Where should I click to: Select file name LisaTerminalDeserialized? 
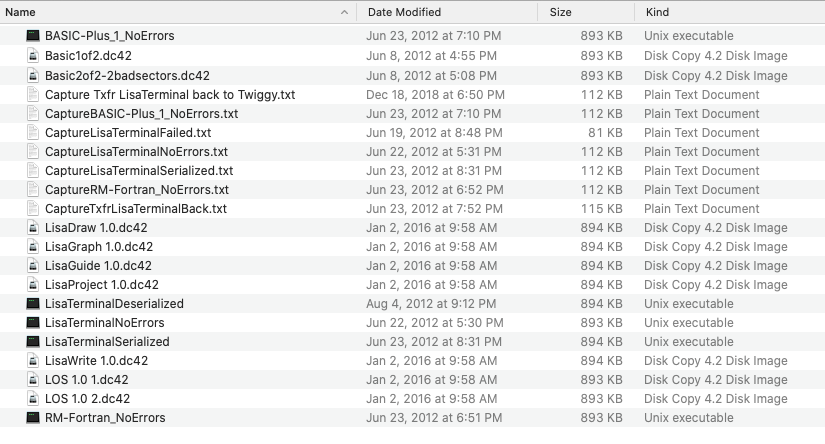pos(114,304)
